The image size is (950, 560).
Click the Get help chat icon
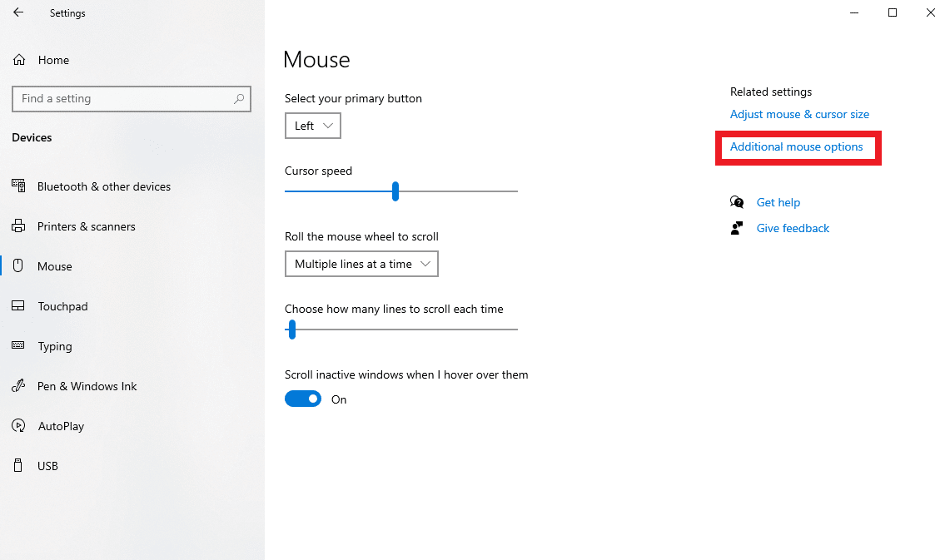[737, 202]
